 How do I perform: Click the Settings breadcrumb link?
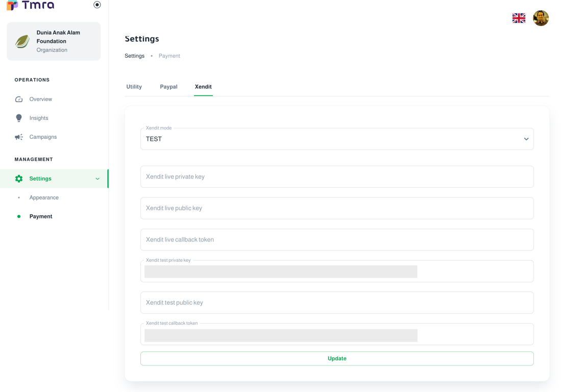tap(135, 56)
